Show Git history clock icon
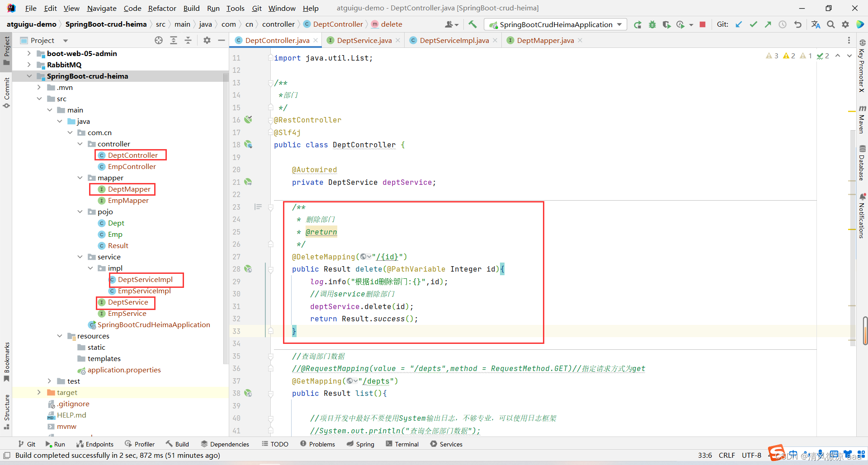 (782, 24)
